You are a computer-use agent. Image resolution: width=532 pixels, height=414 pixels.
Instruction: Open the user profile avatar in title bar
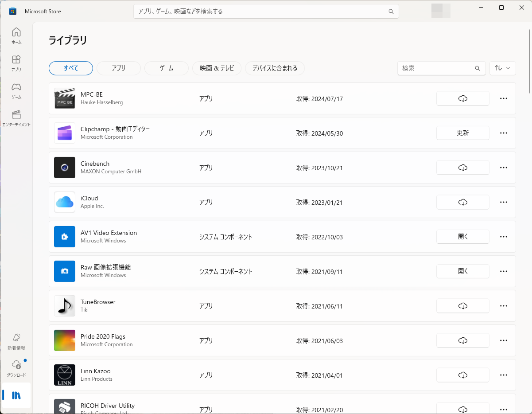point(441,11)
